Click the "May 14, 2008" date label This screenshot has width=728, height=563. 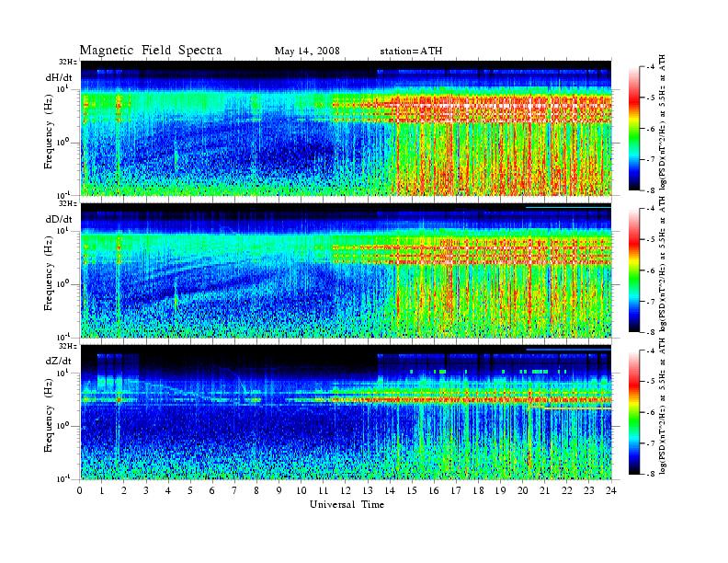pyautogui.click(x=307, y=51)
